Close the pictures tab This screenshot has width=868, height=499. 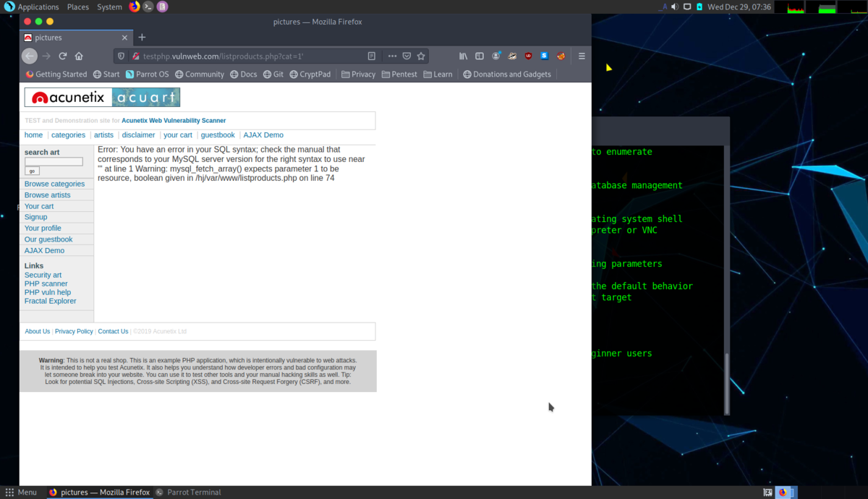tap(124, 37)
